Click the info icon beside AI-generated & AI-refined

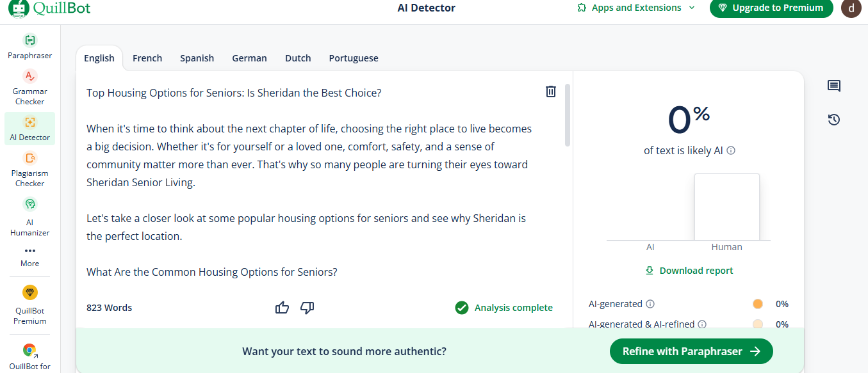click(x=702, y=324)
